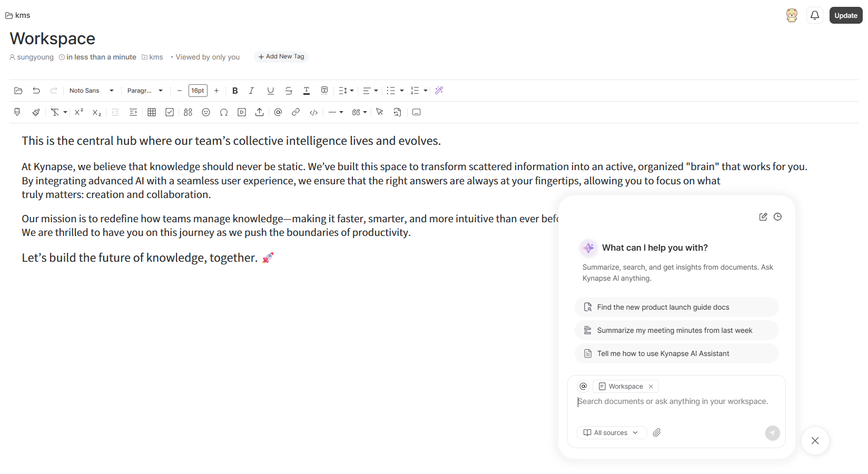The image size is (868, 474).
Task: Open the Paragraph style dropdown
Action: point(145,91)
